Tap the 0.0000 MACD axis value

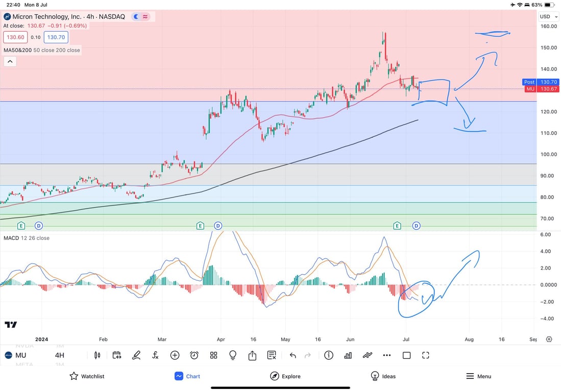548,285
